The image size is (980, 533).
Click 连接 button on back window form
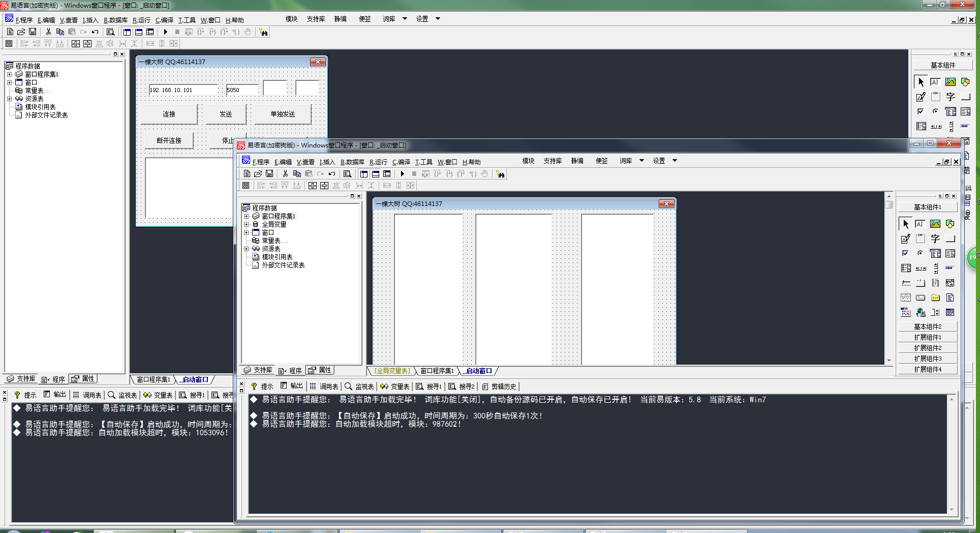169,114
